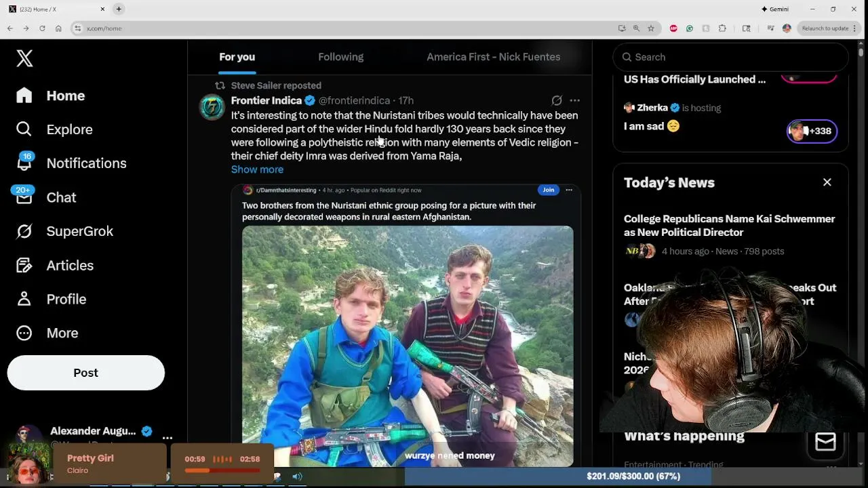Open the Chrome profile avatar
868x488 pixels.
[787, 28]
